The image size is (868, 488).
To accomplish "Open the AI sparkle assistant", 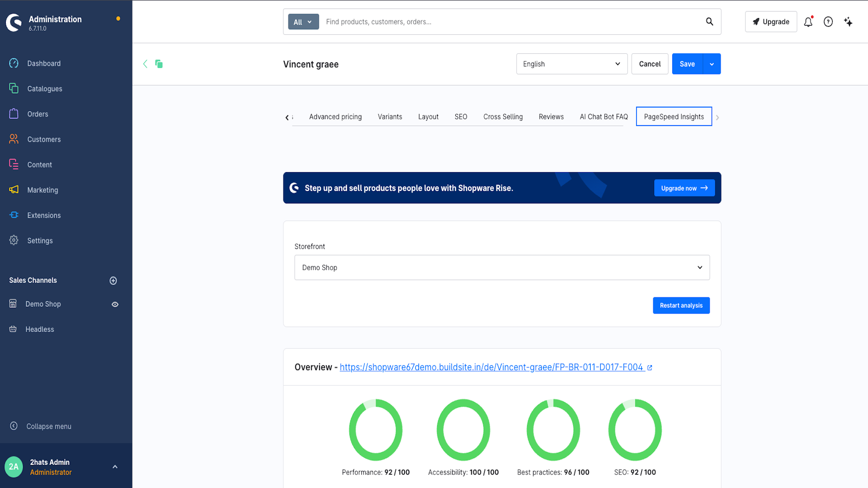I will (848, 22).
